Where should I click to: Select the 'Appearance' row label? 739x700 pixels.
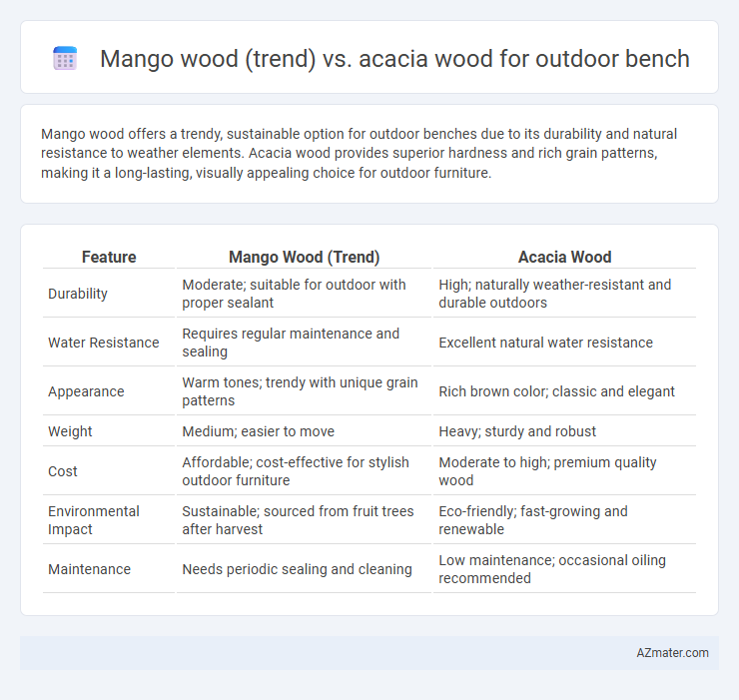86,391
